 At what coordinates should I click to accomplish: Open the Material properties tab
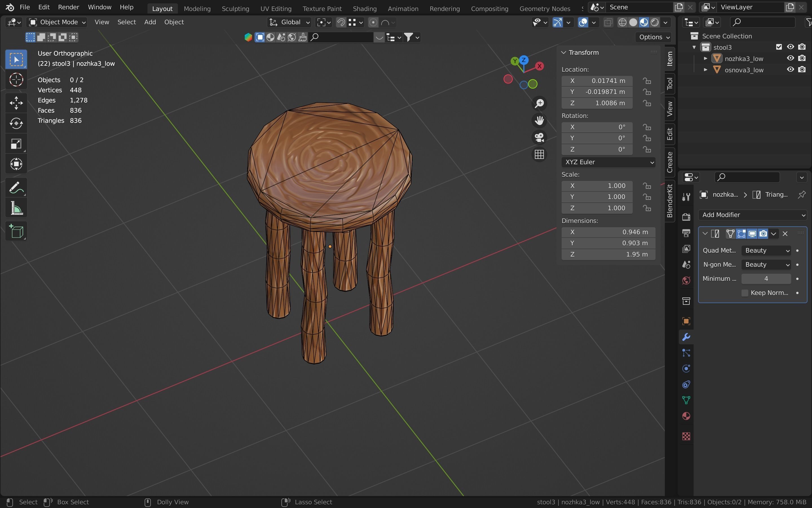[x=686, y=416]
